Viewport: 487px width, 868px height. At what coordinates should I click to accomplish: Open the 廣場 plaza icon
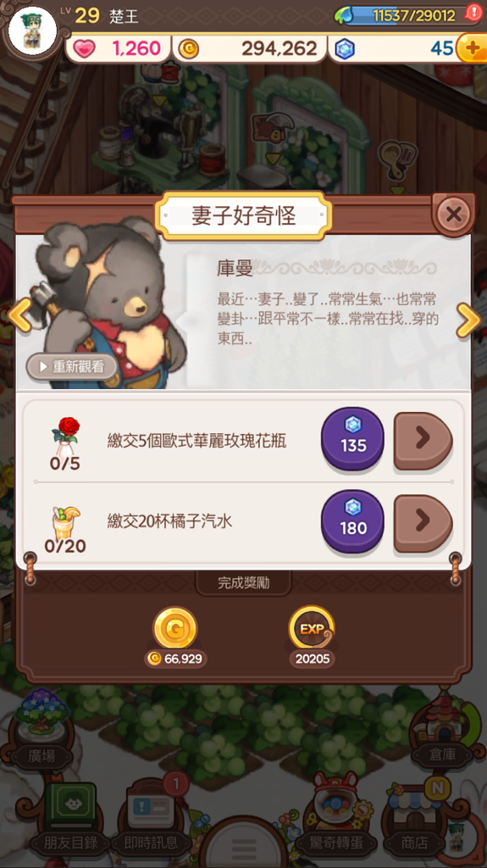coord(42,730)
